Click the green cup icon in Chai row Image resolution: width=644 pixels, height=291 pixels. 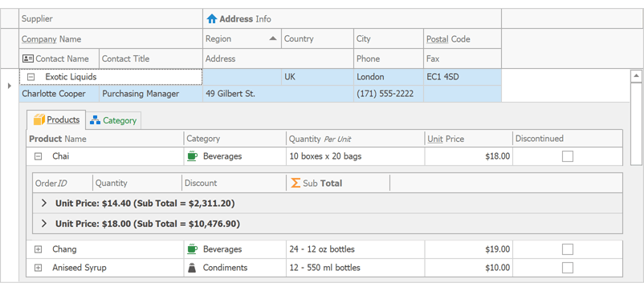192,156
